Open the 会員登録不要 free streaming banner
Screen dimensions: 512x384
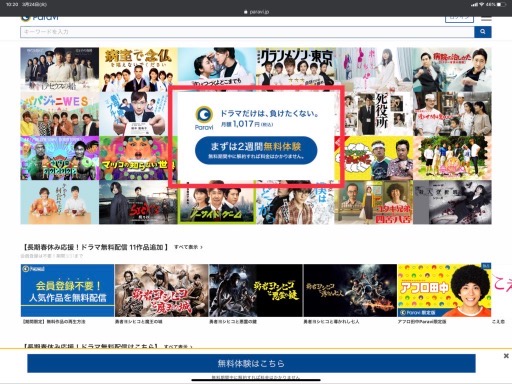point(67,290)
